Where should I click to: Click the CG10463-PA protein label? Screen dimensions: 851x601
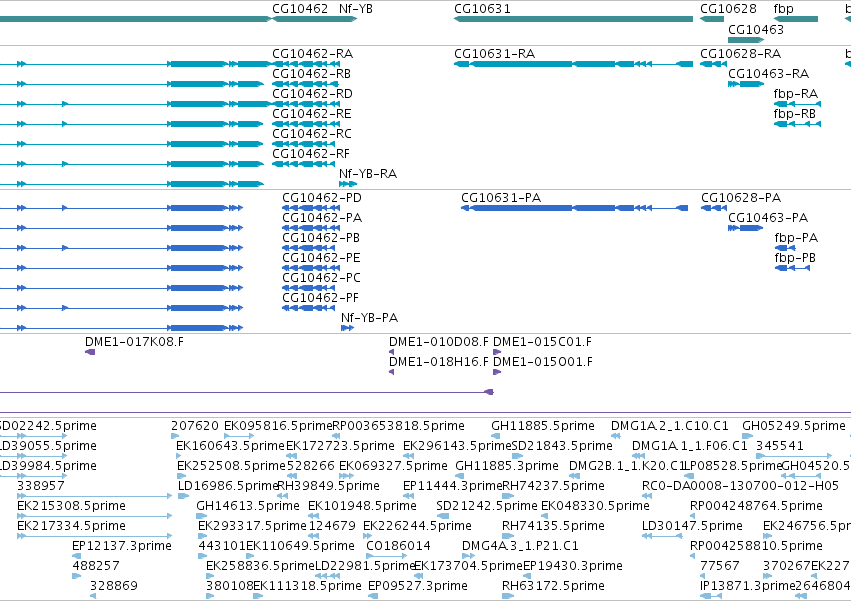coord(768,218)
